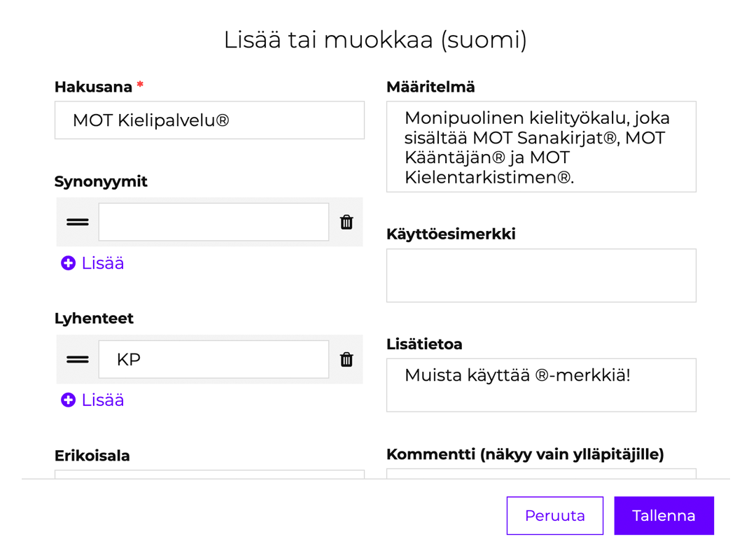Image resolution: width=756 pixels, height=560 pixels.
Task: Click the plus icon under Synonyymit
Action: 68,263
